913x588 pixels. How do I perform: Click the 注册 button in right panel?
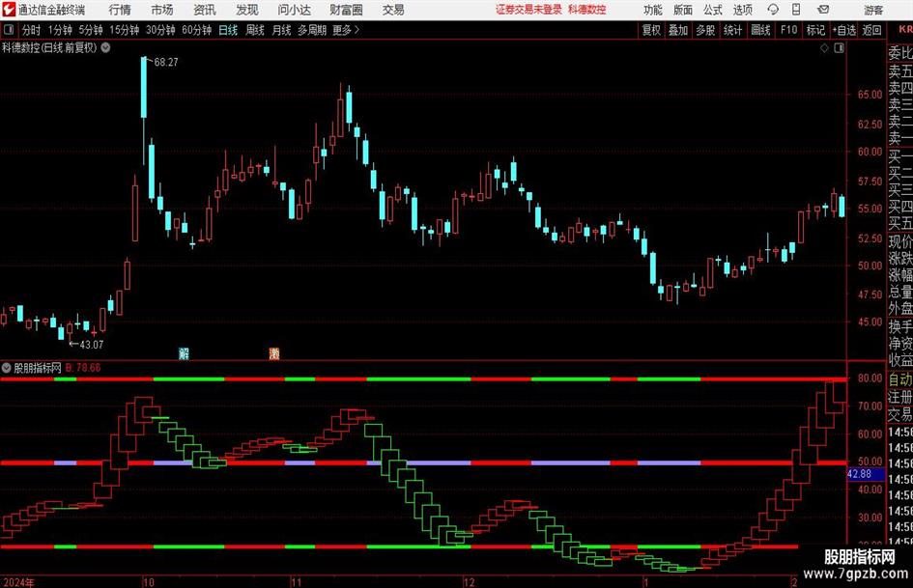click(900, 397)
